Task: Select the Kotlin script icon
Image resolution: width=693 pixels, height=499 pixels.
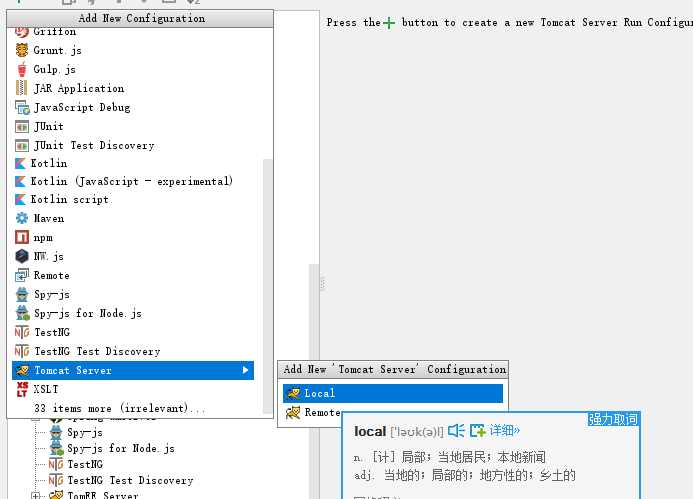Action: tap(20, 200)
